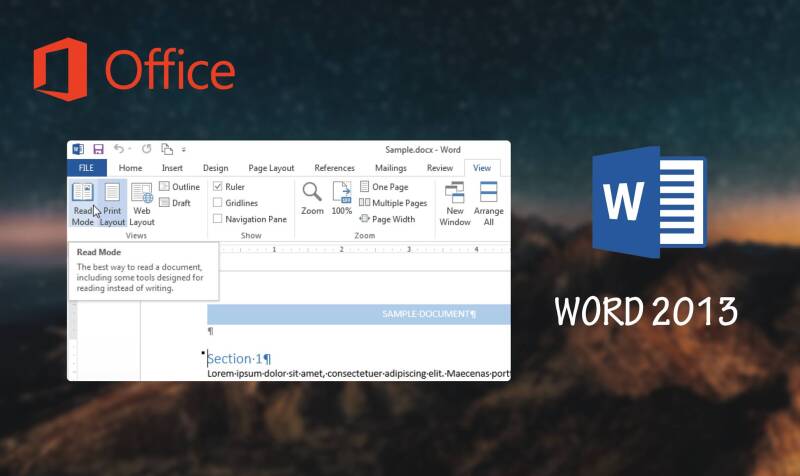Set zoom to 100%
The height and width of the screenshot is (476, 800).
(x=341, y=198)
